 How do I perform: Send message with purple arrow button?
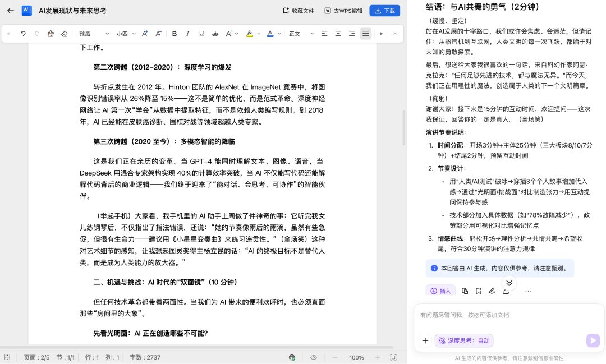593,340
